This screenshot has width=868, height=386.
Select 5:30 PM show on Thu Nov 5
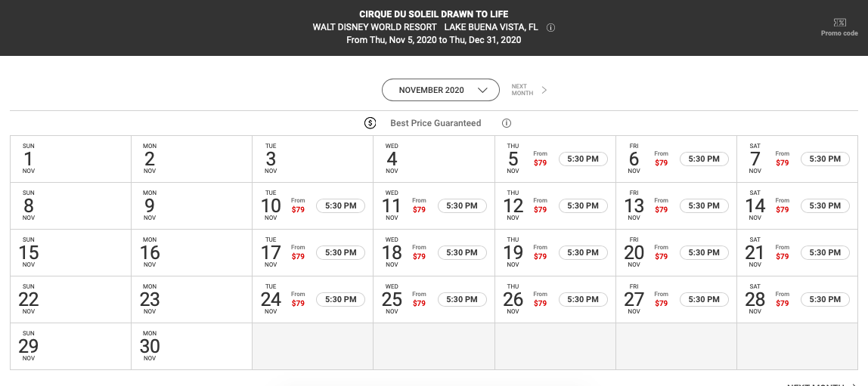pyautogui.click(x=583, y=159)
